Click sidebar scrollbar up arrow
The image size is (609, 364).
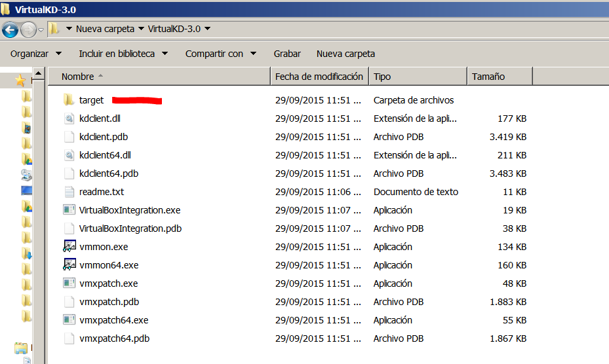point(39,73)
